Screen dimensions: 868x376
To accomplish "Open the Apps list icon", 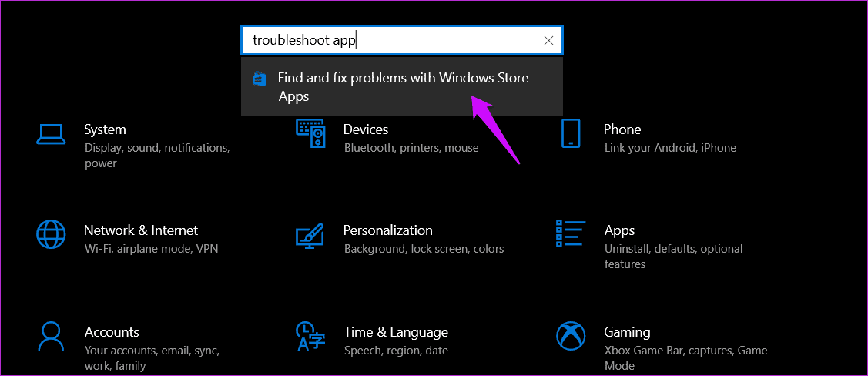I will [x=571, y=234].
